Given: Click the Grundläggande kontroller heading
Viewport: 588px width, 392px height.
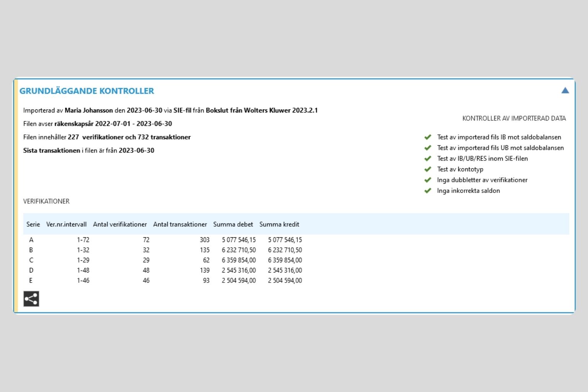Looking at the screenshot, I should pos(87,91).
